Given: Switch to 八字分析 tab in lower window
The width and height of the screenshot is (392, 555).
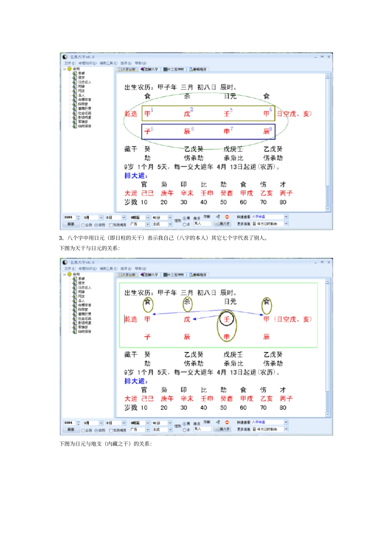Looking at the screenshot, I should pyautogui.click(x=127, y=275).
